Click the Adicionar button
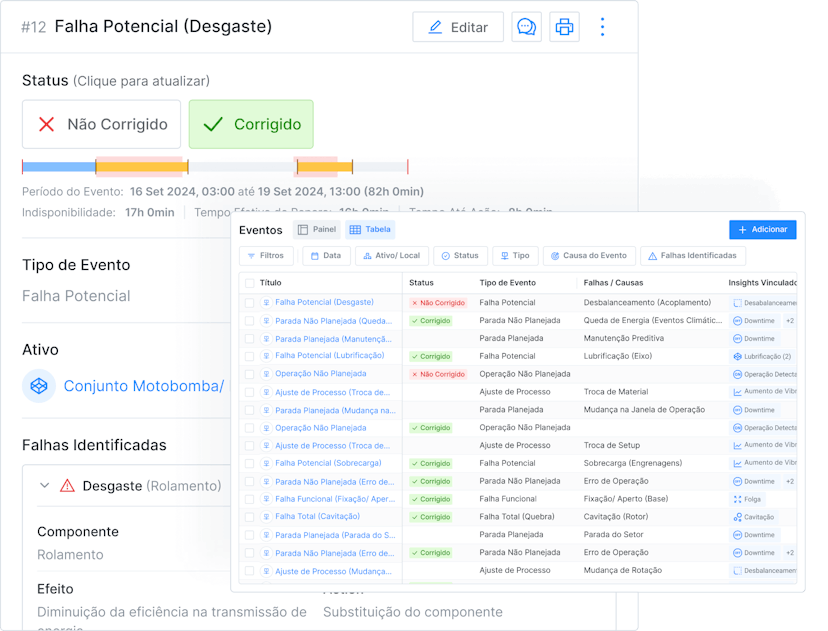This screenshot has width=828, height=631. (762, 229)
